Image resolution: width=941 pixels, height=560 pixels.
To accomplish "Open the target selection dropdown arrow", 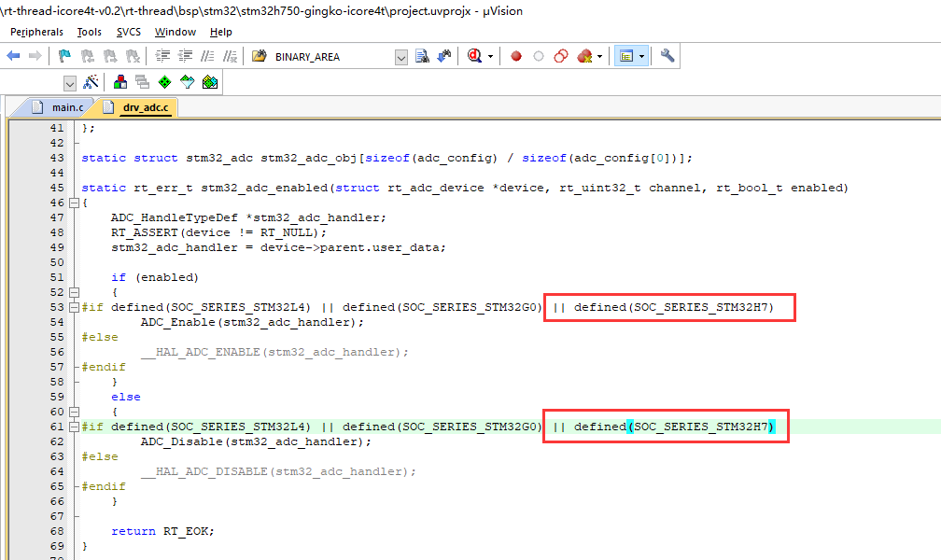I will point(70,82).
